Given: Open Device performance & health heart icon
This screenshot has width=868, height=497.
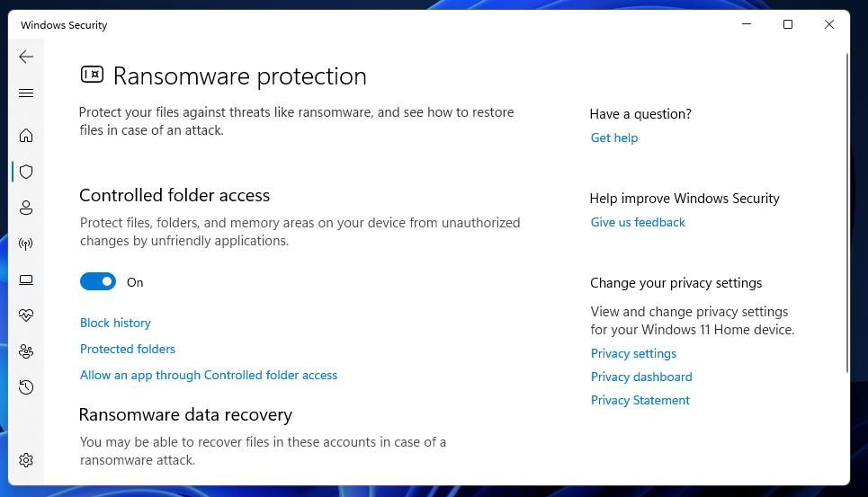Looking at the screenshot, I should click(26, 315).
